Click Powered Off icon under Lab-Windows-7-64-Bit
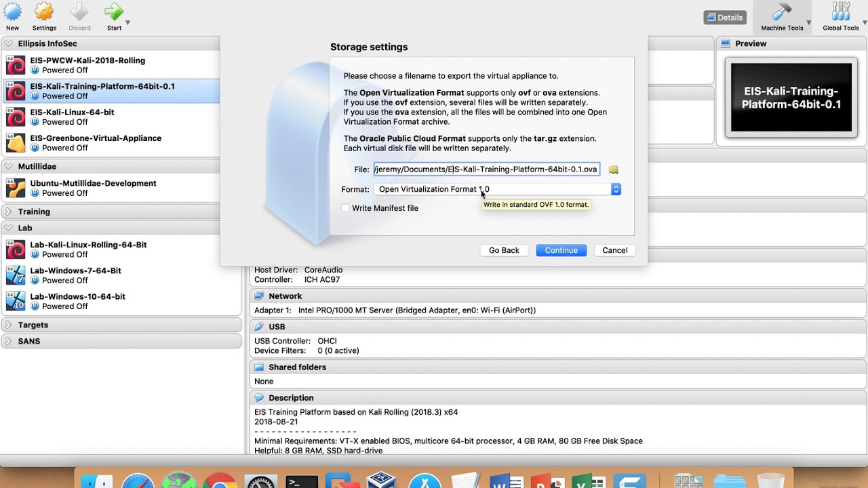Screen dimensions: 868x488 pyautogui.click(x=35, y=281)
